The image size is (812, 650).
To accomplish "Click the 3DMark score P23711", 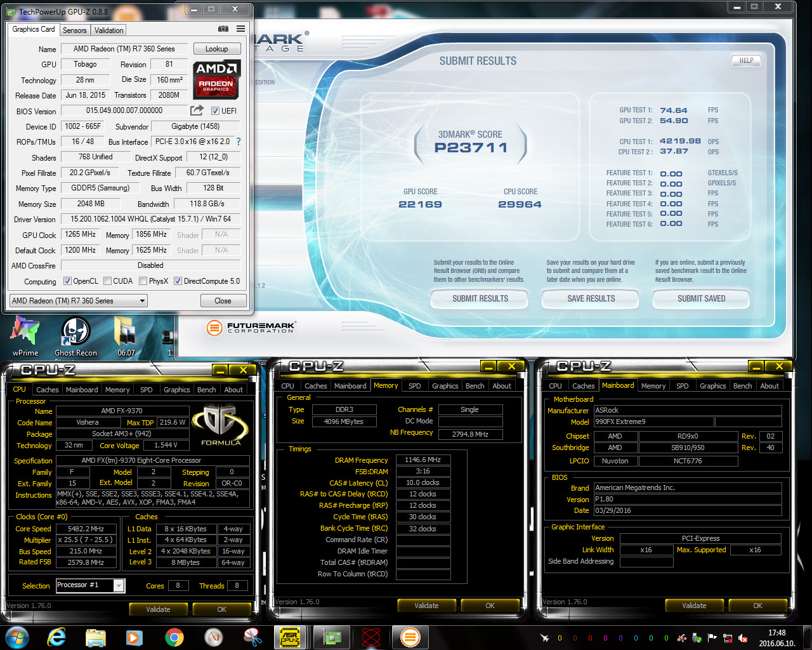I will tap(471, 148).
